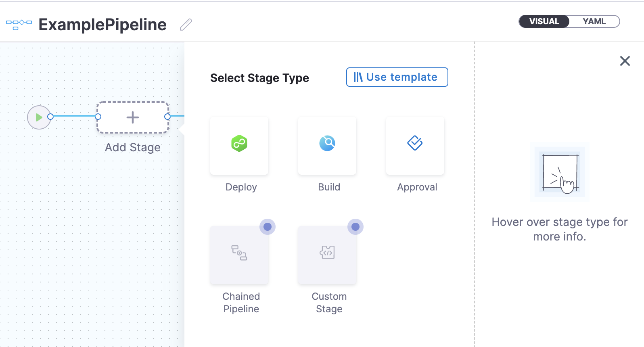The width and height of the screenshot is (644, 347).
Task: Edit the pipeline name with pencil icon
Action: tap(186, 25)
